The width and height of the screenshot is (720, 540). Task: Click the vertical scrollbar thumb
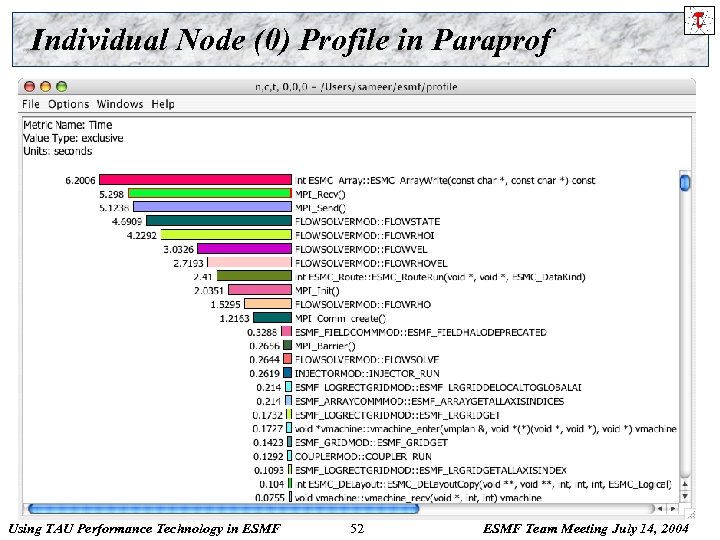tap(685, 182)
